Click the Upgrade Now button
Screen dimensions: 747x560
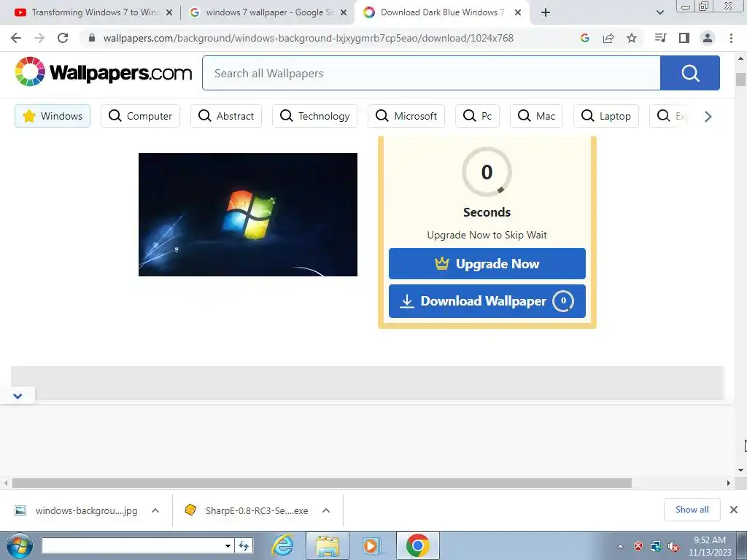coord(487,263)
